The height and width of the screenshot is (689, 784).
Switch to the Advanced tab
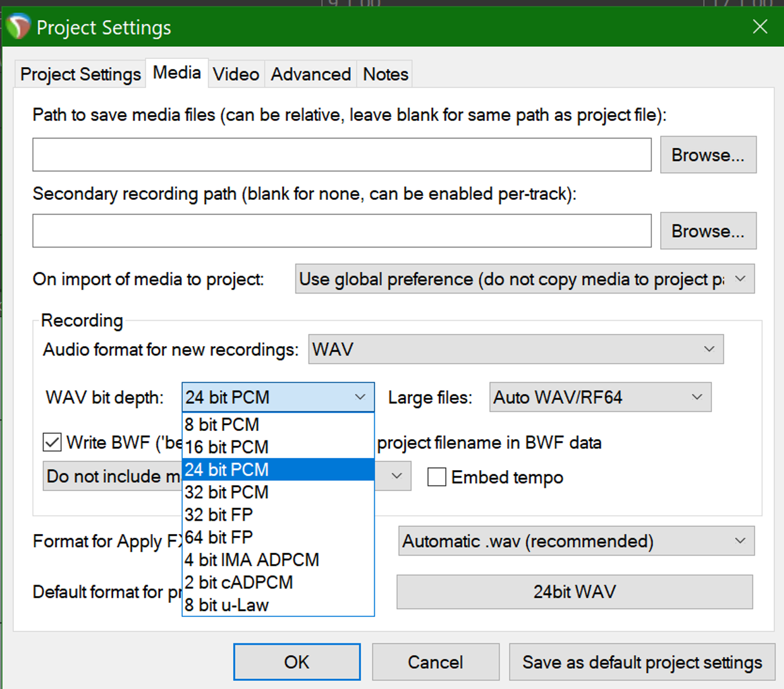[x=310, y=74]
